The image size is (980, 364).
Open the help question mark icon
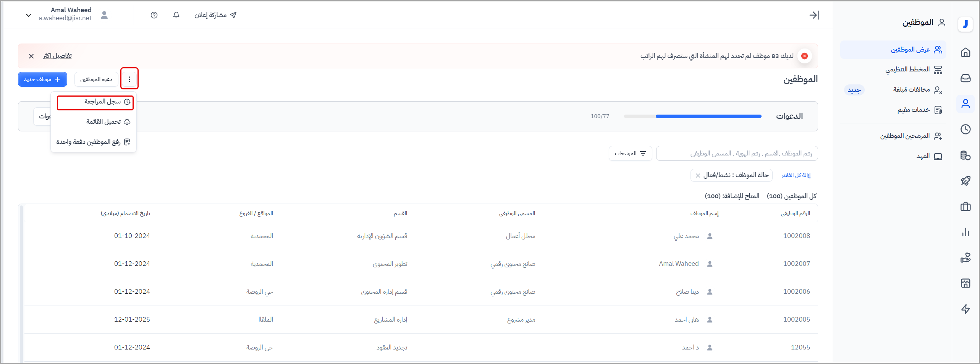point(154,15)
